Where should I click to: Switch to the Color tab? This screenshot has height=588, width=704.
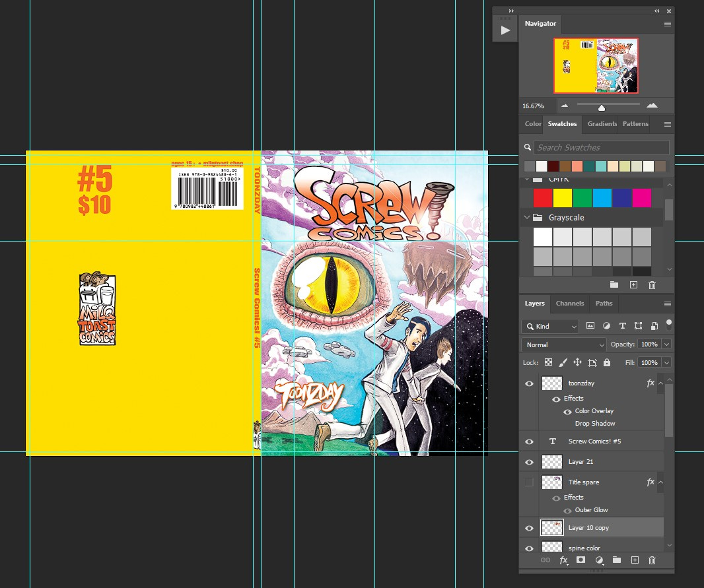point(533,124)
